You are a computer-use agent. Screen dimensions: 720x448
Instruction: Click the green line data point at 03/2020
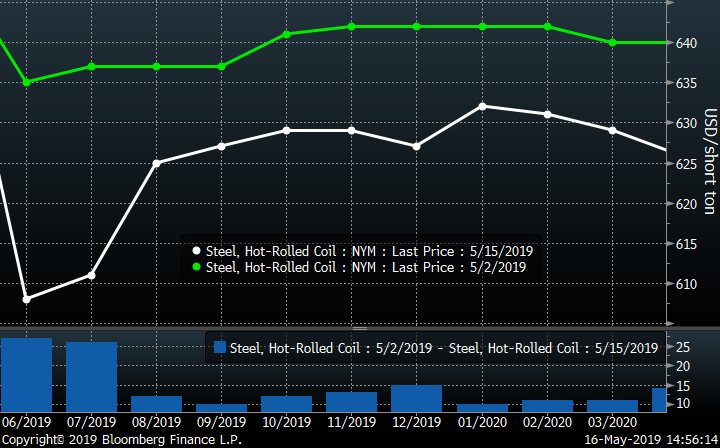[612, 42]
